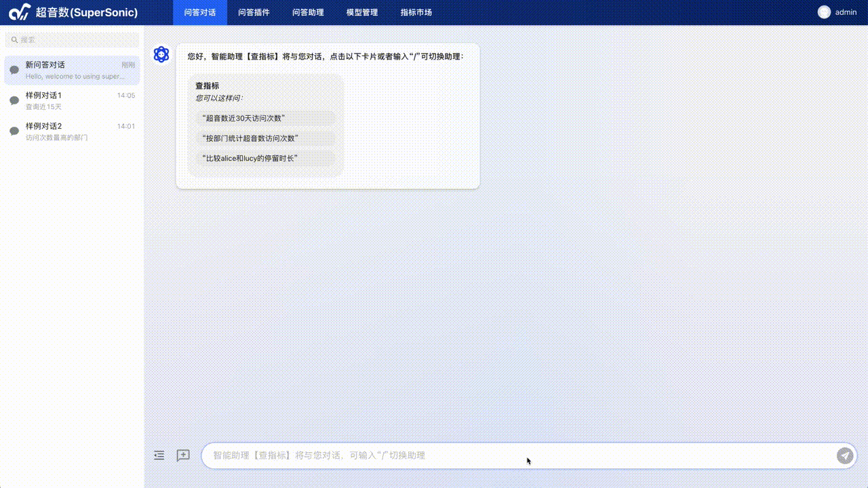Screen dimensions: 868x488
Task: Go to the 问答助理 tab
Action: tap(308, 12)
